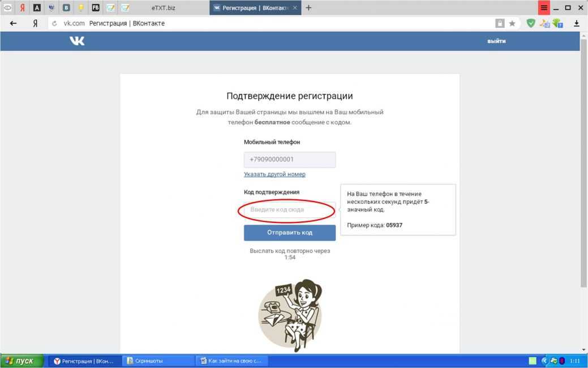Open the red Yandex pinned tab
588x368 pixels.
(22, 7)
